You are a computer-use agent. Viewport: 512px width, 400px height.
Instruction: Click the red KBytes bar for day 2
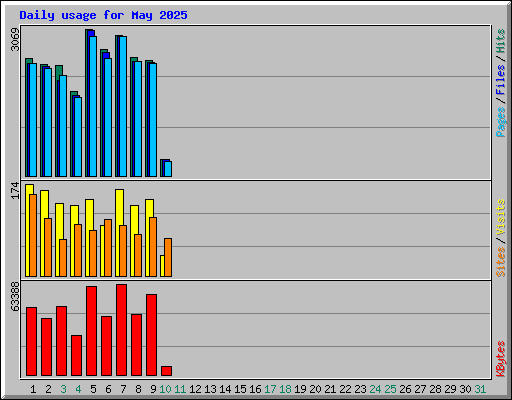pos(47,347)
